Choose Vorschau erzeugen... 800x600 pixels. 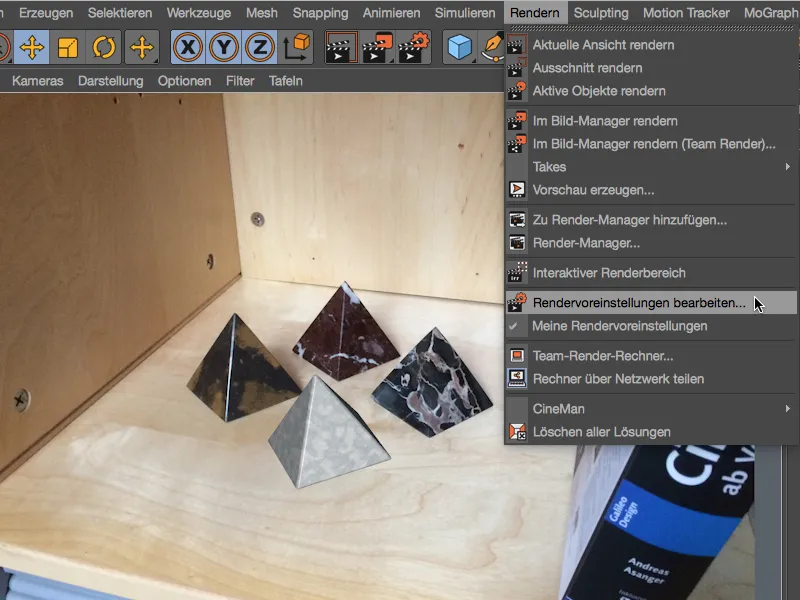click(651, 190)
